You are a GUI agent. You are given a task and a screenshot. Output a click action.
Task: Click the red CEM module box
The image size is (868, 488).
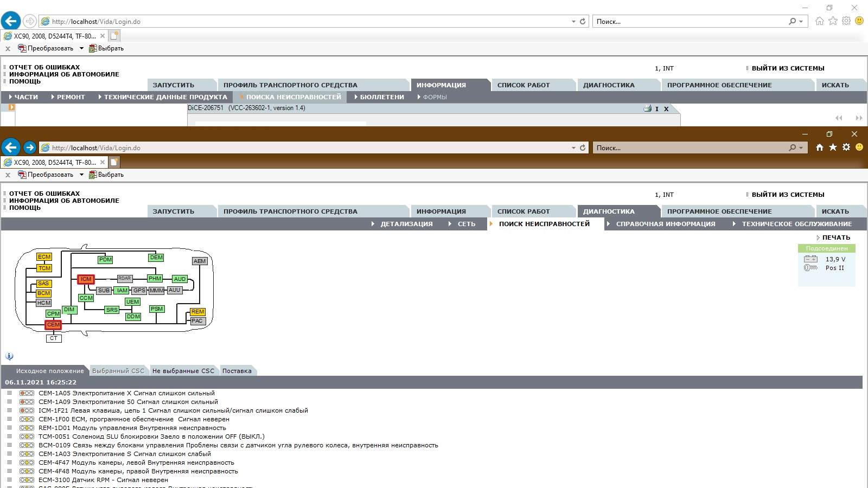[x=53, y=325]
